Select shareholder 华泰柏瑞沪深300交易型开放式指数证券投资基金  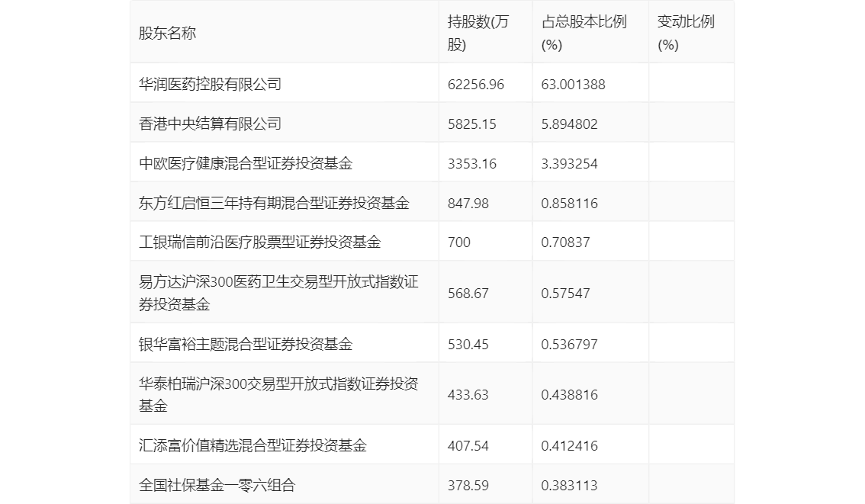click(x=278, y=395)
